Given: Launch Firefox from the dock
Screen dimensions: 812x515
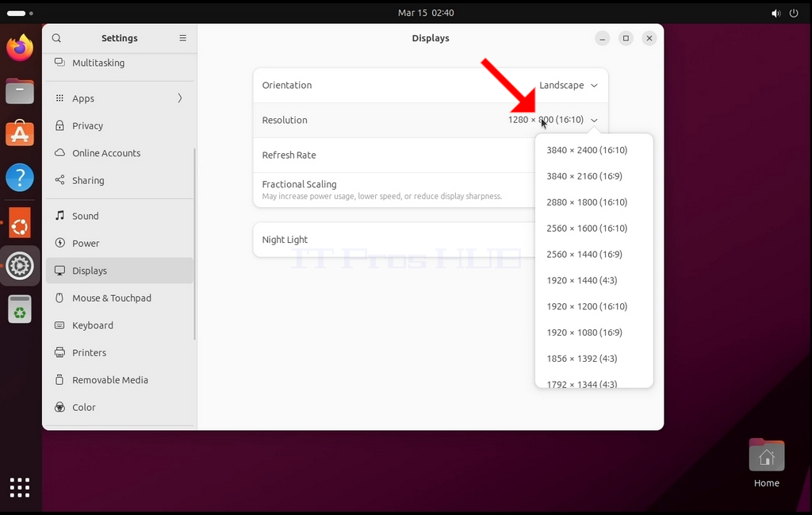Looking at the screenshot, I should point(20,48).
